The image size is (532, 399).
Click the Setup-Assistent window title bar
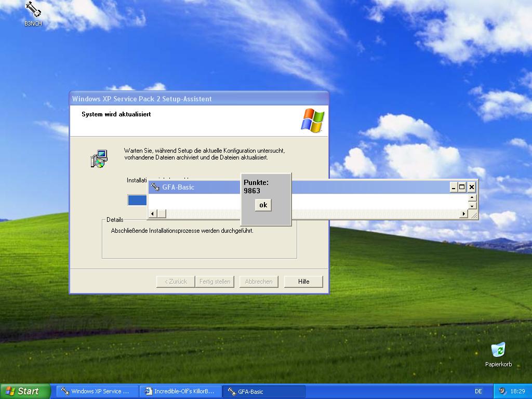pos(199,99)
